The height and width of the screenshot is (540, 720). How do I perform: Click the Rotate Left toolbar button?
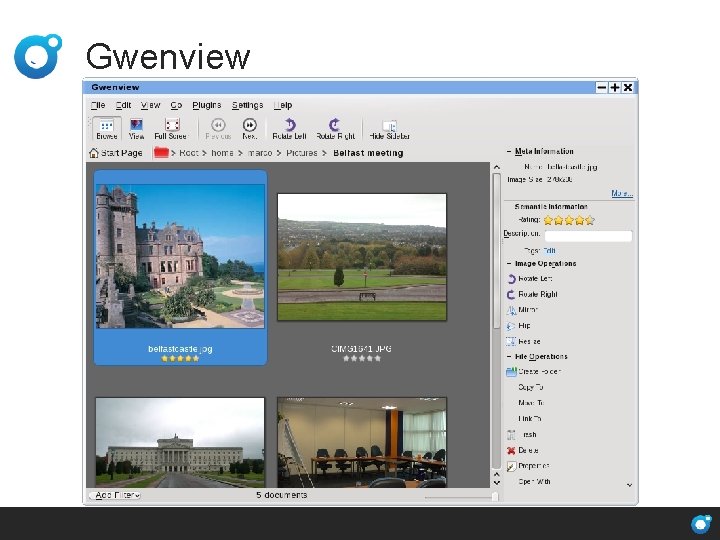coord(289,129)
